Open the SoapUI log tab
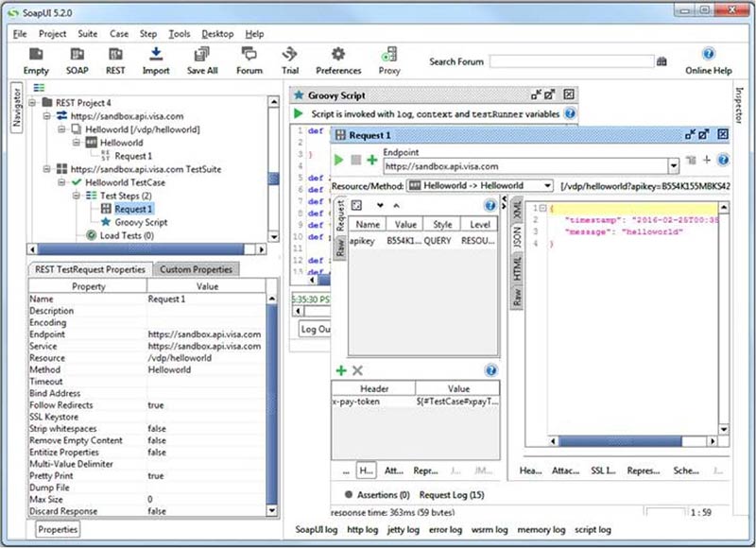756x548 pixels. coord(317,529)
